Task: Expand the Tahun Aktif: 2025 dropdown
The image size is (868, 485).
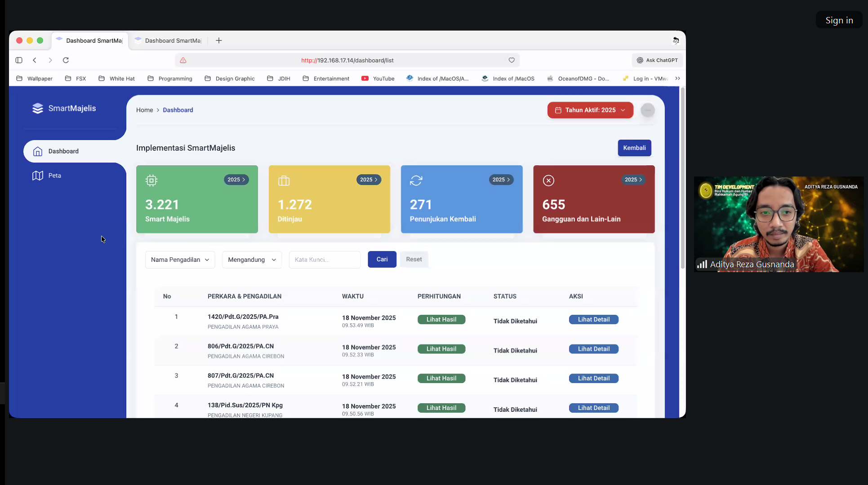Action: pos(590,110)
